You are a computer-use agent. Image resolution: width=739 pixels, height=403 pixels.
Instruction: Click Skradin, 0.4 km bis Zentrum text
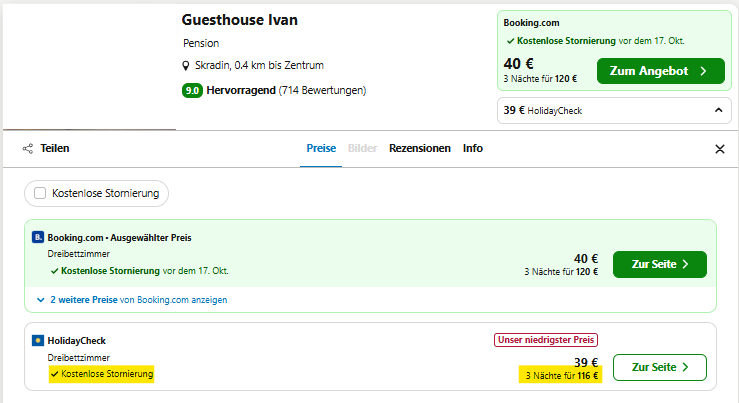(x=259, y=66)
